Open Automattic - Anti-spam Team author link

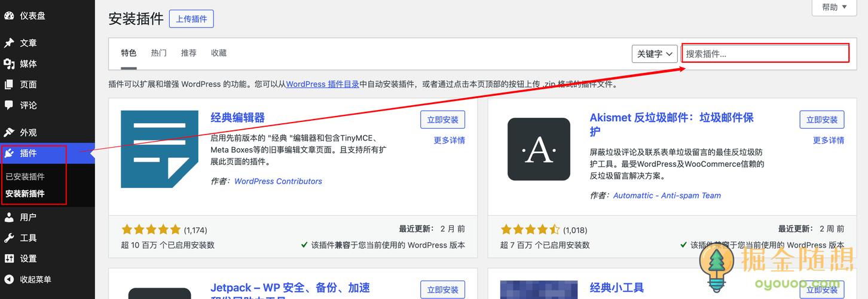667,196
